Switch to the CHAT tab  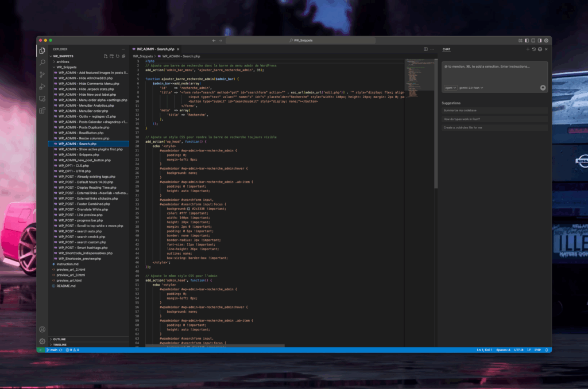click(x=446, y=49)
